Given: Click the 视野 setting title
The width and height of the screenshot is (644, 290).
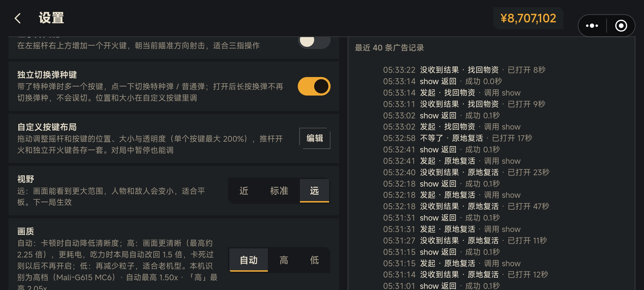Looking at the screenshot, I should [x=26, y=179].
